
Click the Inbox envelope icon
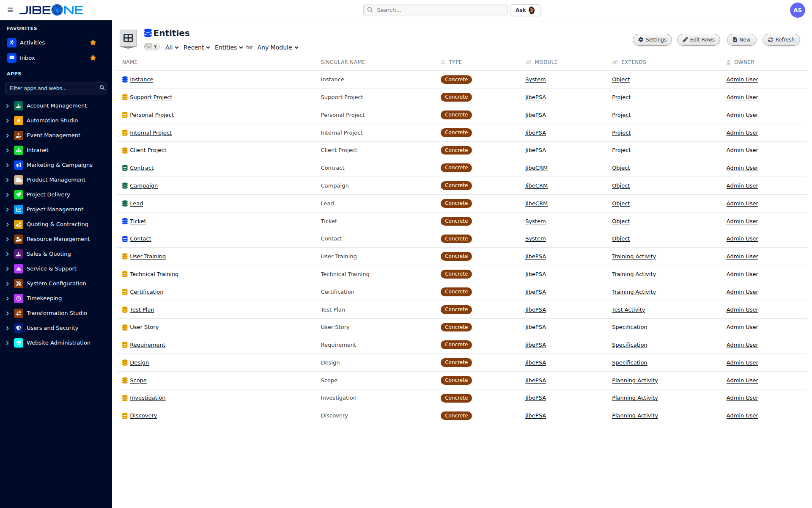click(x=12, y=58)
